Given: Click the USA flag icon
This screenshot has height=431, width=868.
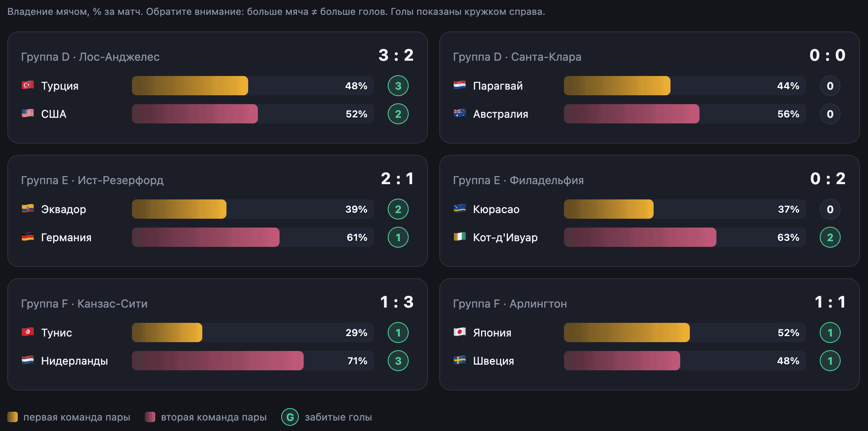Looking at the screenshot, I should click(28, 113).
